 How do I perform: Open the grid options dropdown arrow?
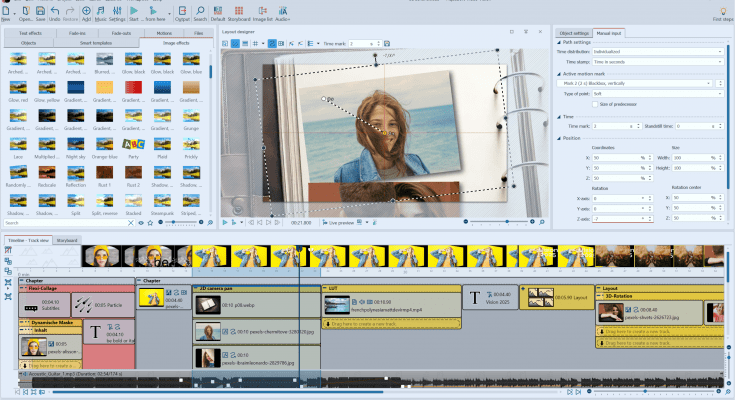pos(262,44)
